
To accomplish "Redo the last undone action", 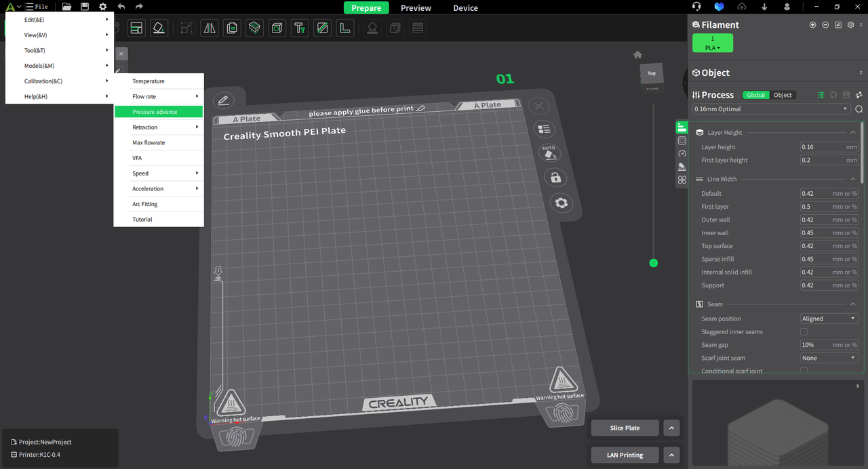I will pyautogui.click(x=139, y=7).
